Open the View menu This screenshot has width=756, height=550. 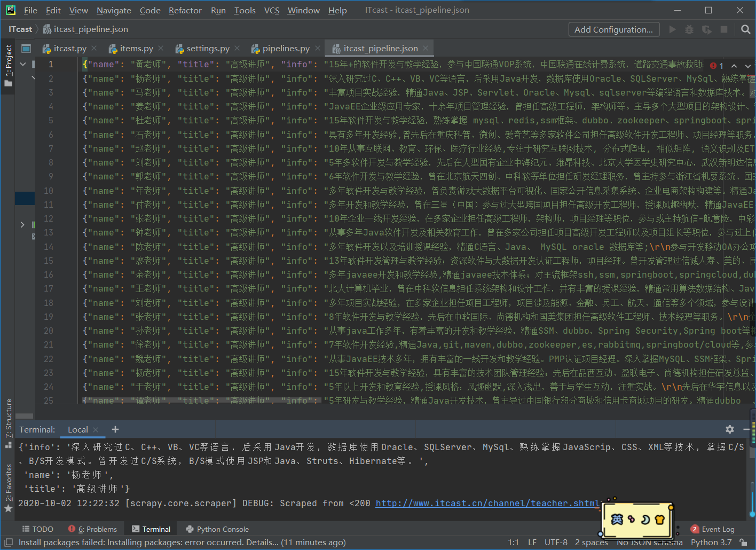[x=78, y=10]
